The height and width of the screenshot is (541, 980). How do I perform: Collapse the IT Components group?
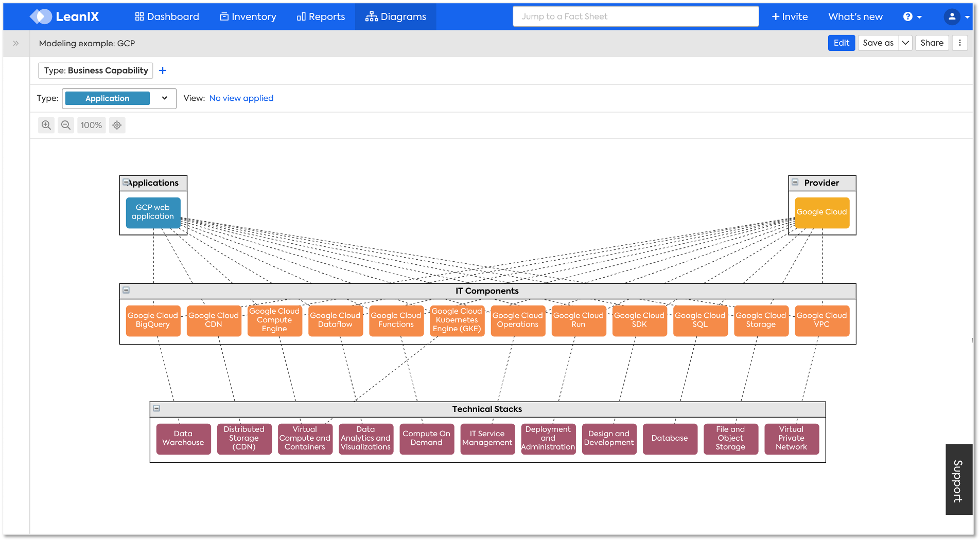click(126, 290)
